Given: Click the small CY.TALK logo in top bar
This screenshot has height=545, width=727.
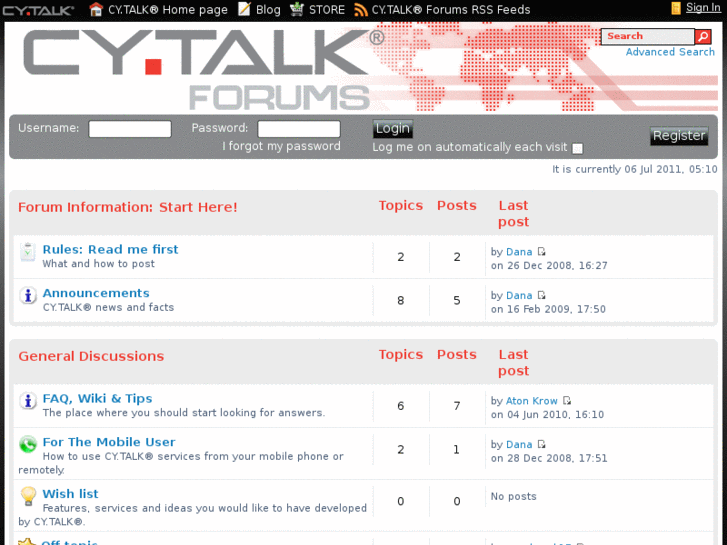Looking at the screenshot, I should (x=38, y=10).
